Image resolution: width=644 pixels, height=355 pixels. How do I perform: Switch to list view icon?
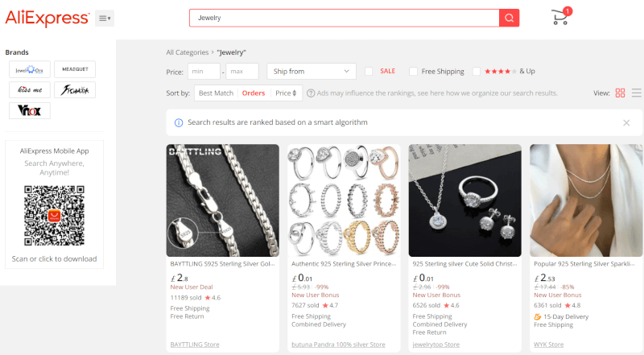coord(637,93)
